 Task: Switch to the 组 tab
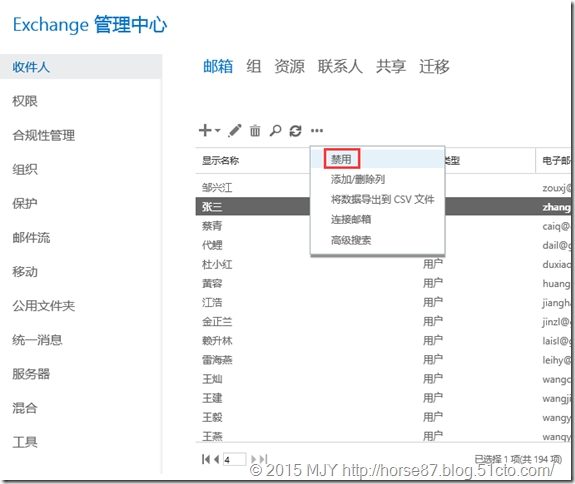coord(254,67)
